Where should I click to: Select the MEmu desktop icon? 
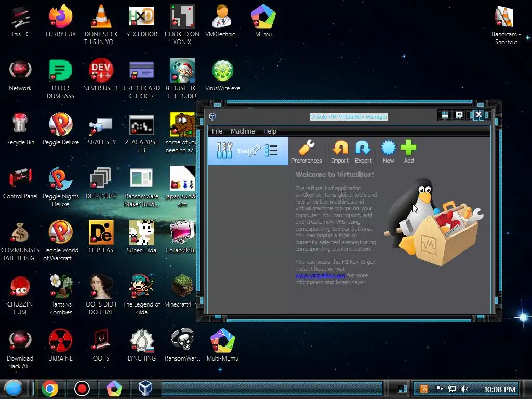pos(263,21)
